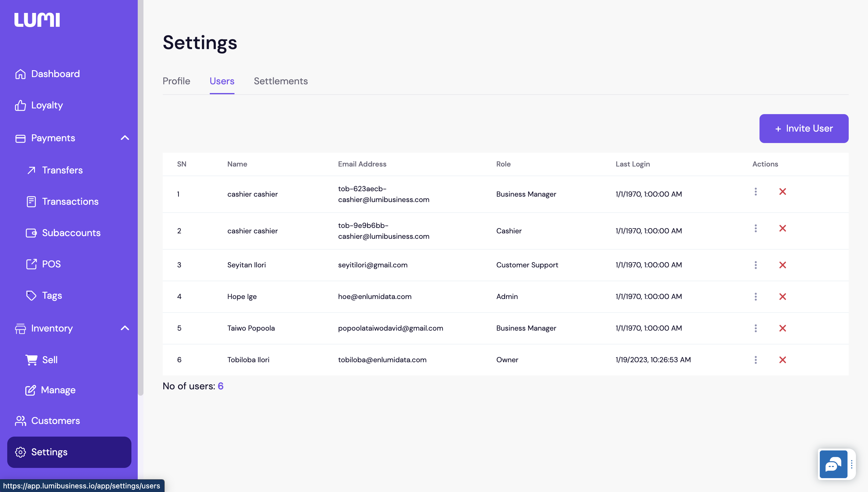The width and height of the screenshot is (868, 492).
Task: Click the sidebar vertical scrollbar
Action: [141, 203]
